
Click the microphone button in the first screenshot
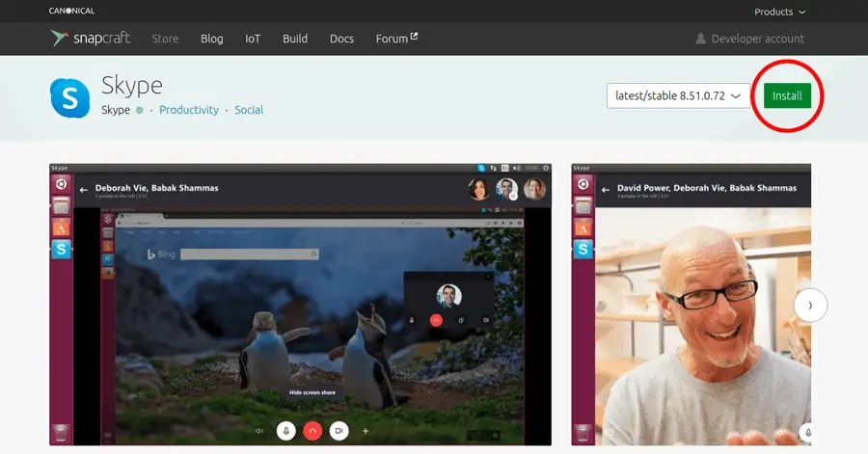coord(286,431)
